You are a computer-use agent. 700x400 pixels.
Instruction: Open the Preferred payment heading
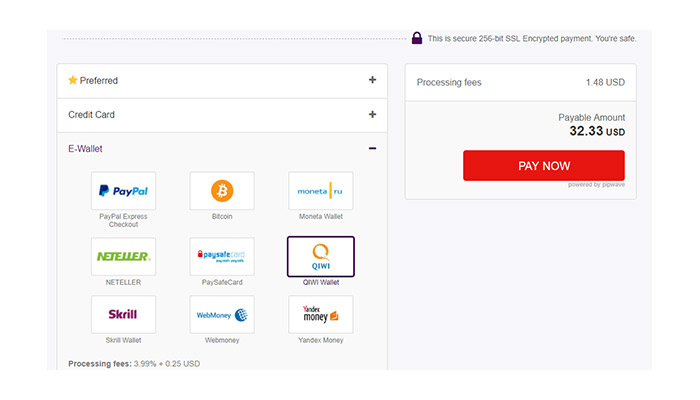(x=99, y=81)
